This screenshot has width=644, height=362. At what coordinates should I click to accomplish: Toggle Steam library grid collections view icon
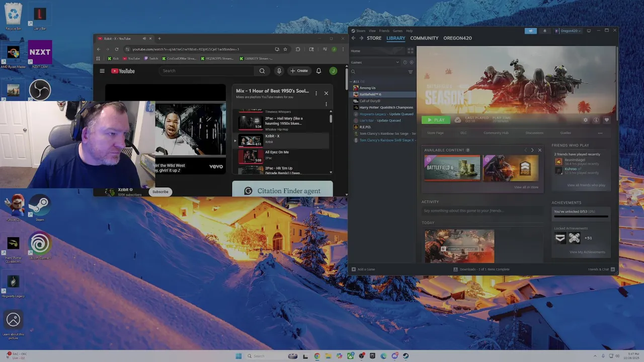pos(411,51)
